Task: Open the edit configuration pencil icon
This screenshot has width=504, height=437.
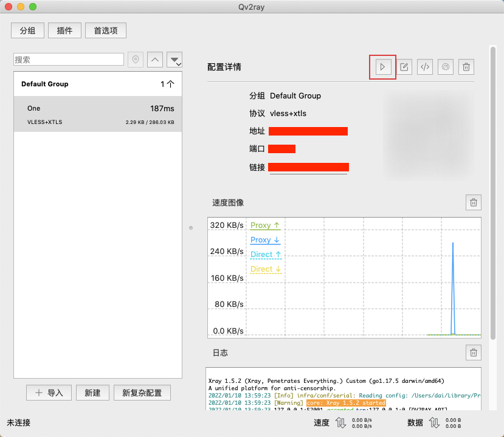Action: (x=404, y=67)
